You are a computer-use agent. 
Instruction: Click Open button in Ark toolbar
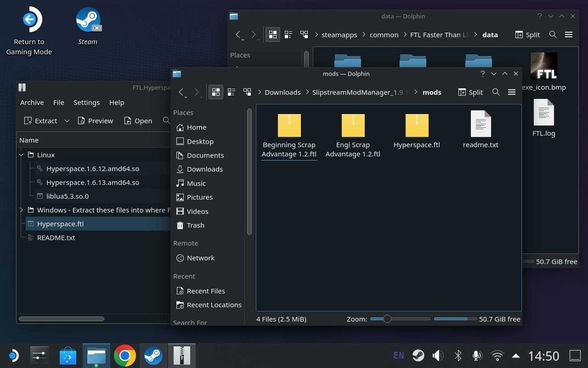pos(138,121)
